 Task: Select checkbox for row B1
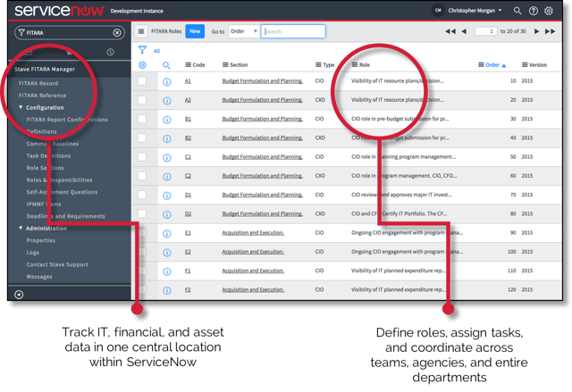coord(142,119)
